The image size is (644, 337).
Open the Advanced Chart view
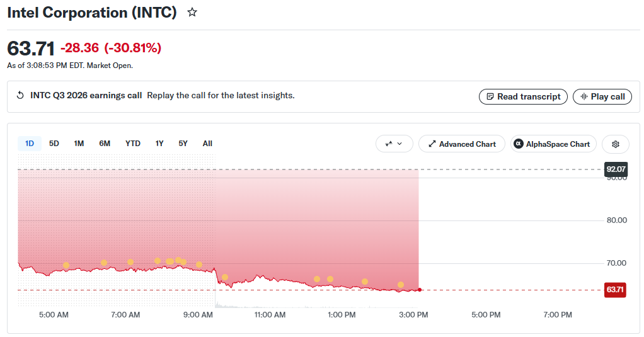(462, 144)
